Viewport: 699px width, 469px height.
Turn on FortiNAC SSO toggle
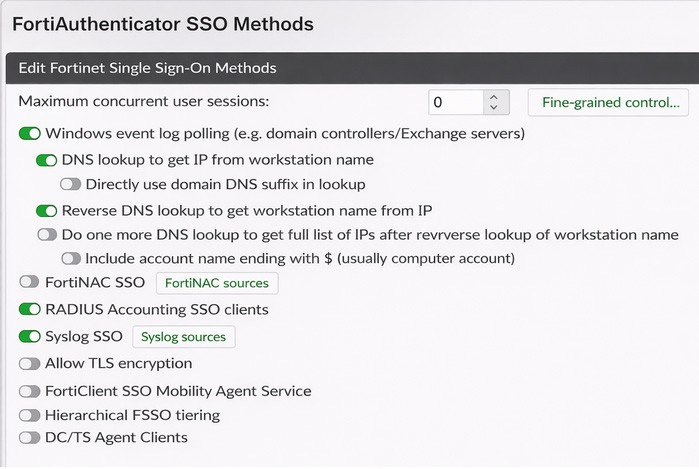(x=30, y=282)
